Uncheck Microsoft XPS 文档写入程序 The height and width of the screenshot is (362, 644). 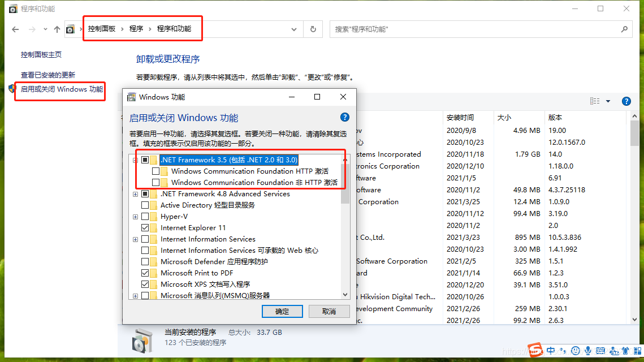pos(145,285)
